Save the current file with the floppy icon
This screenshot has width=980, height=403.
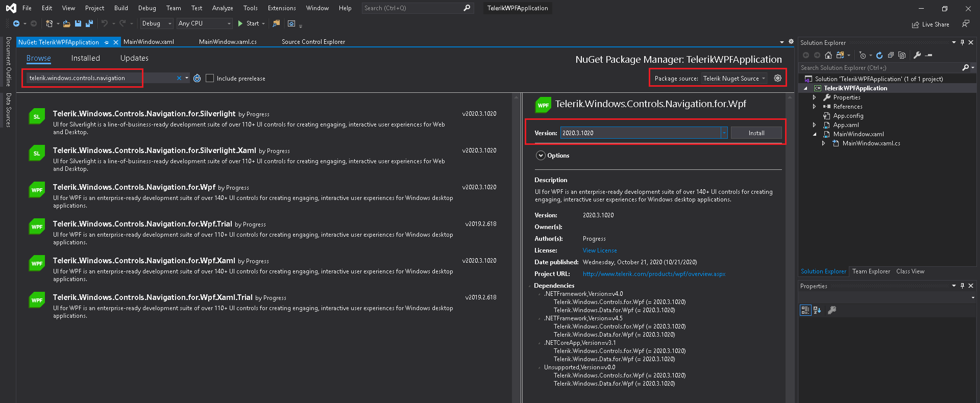78,23
